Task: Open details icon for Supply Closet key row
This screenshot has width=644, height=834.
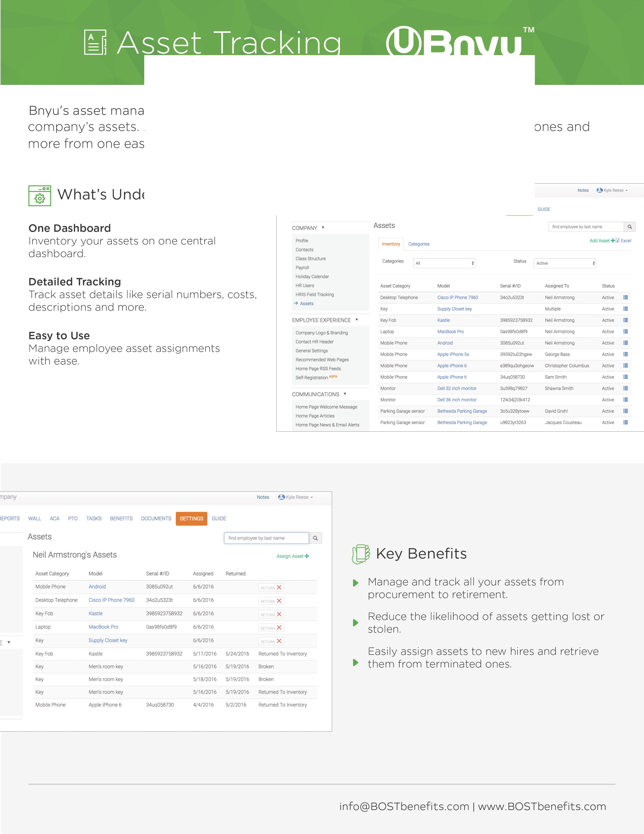Action: [625, 309]
